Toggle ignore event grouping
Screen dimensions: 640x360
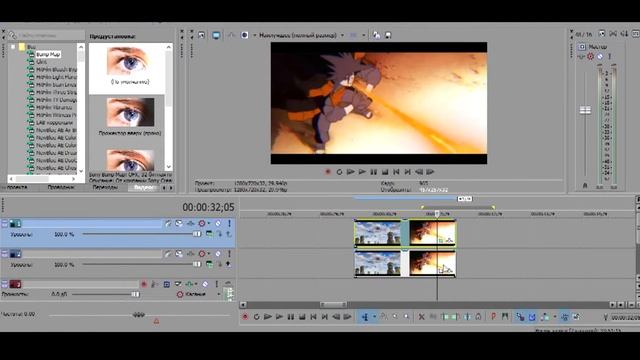tap(576, 317)
